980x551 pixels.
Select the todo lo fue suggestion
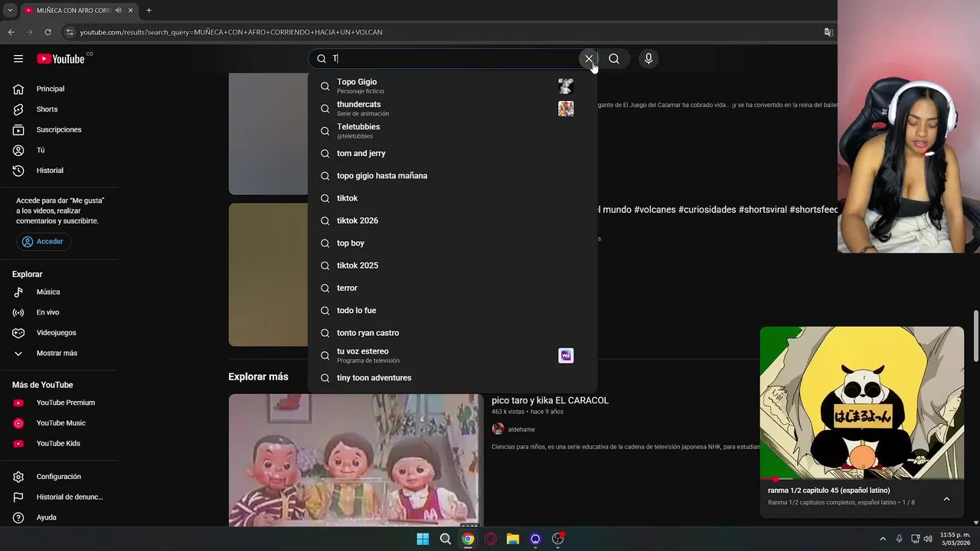452,311
